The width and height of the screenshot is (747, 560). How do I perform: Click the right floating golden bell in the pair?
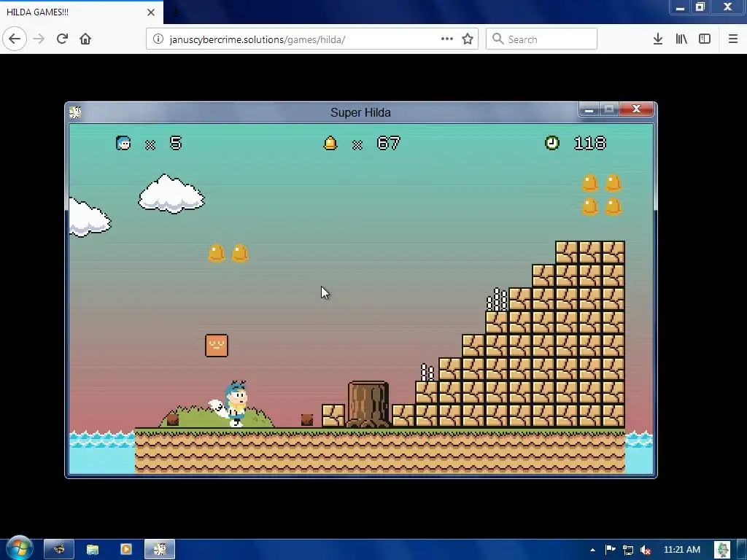pos(240,253)
